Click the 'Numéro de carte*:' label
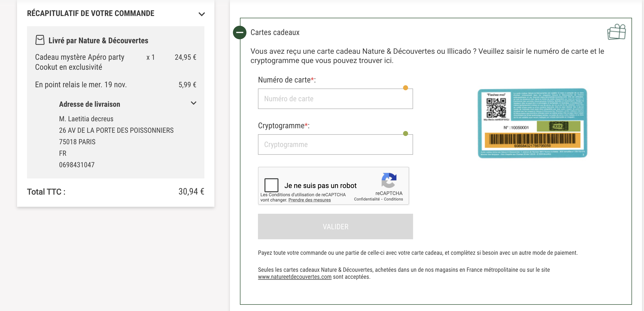This screenshot has width=644, height=311. click(x=287, y=80)
